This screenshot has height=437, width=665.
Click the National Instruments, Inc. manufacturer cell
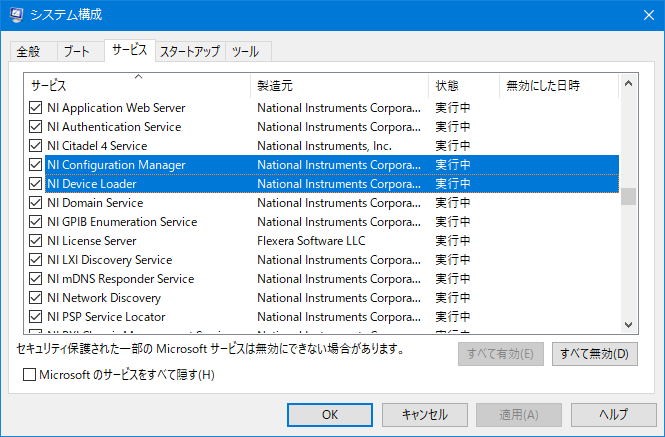point(324,146)
